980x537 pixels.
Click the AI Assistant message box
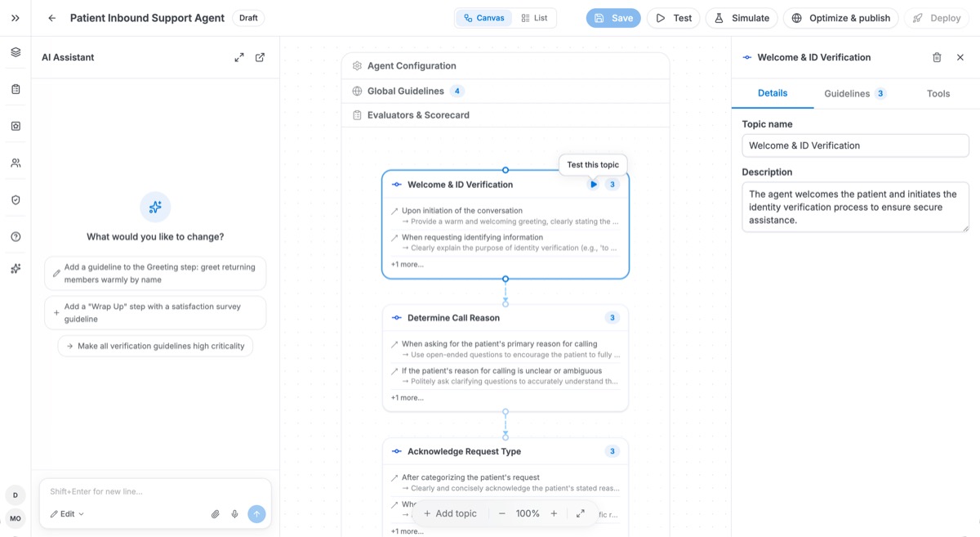click(x=155, y=491)
